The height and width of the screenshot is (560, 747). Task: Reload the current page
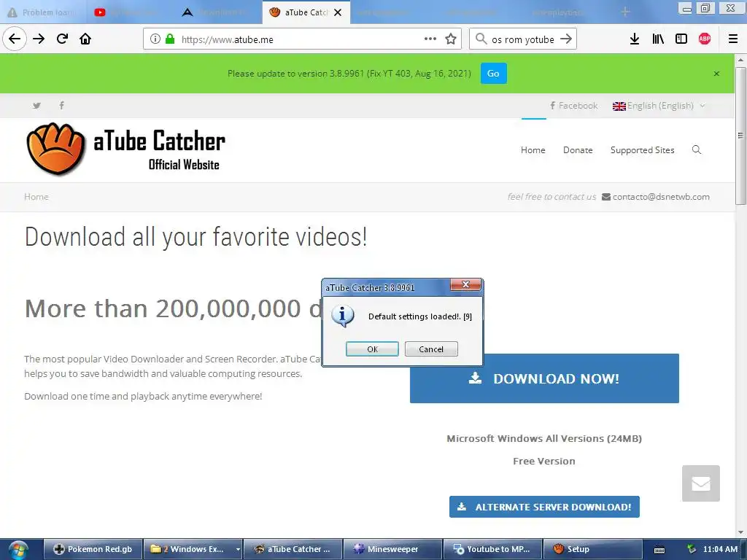coord(62,39)
